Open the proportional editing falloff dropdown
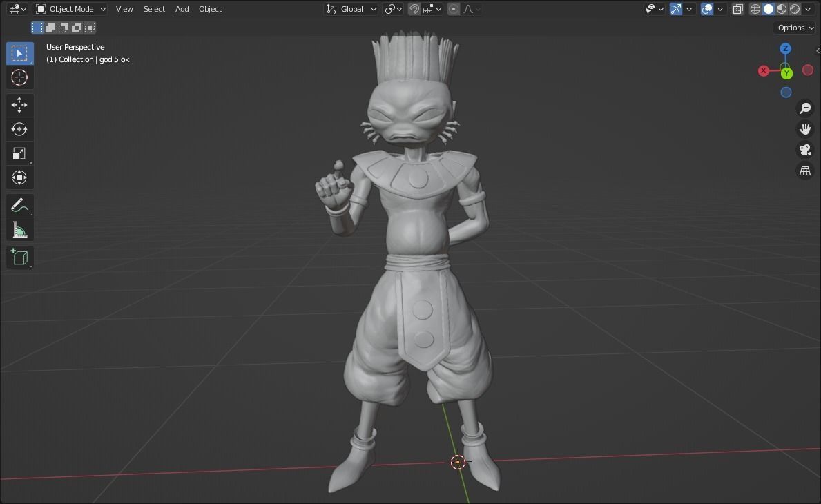Screen dimensions: 821x504 471,9
